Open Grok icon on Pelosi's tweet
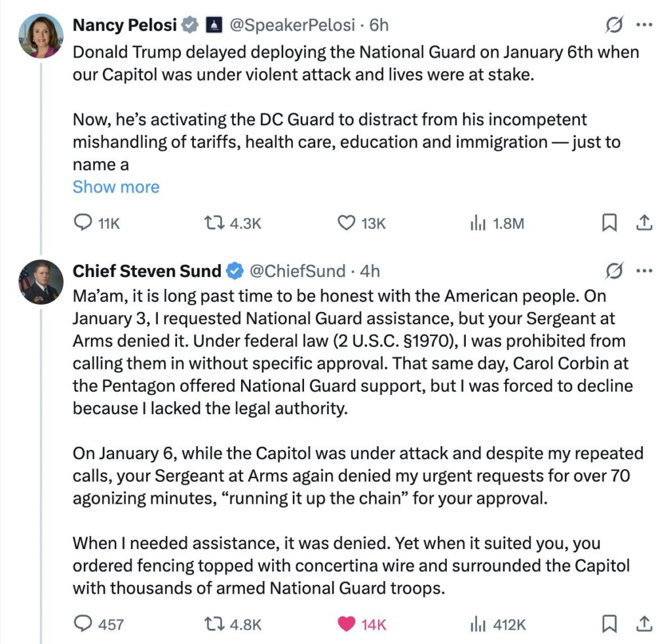The width and height of the screenshot is (671, 644). click(x=614, y=26)
